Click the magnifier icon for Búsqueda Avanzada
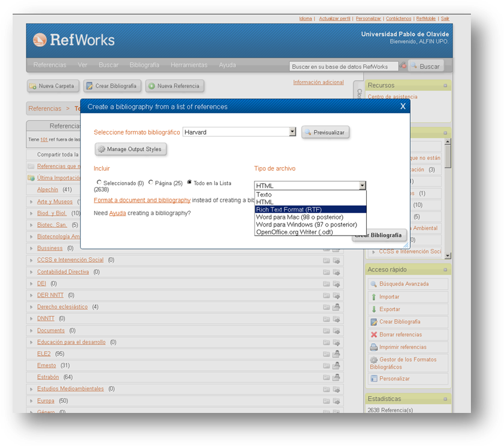Image resolution: width=504 pixels, height=446 pixels. tap(373, 284)
